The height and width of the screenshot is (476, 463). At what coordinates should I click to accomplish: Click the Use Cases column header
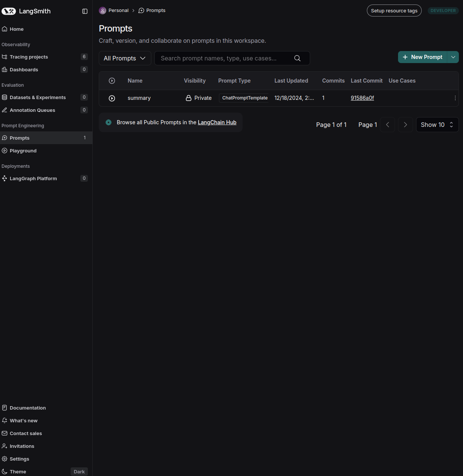[x=402, y=81]
